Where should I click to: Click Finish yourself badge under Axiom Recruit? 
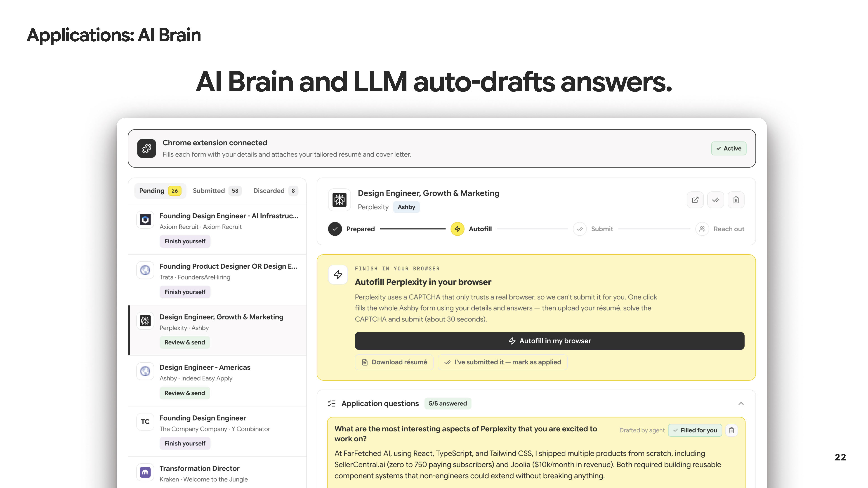point(185,241)
